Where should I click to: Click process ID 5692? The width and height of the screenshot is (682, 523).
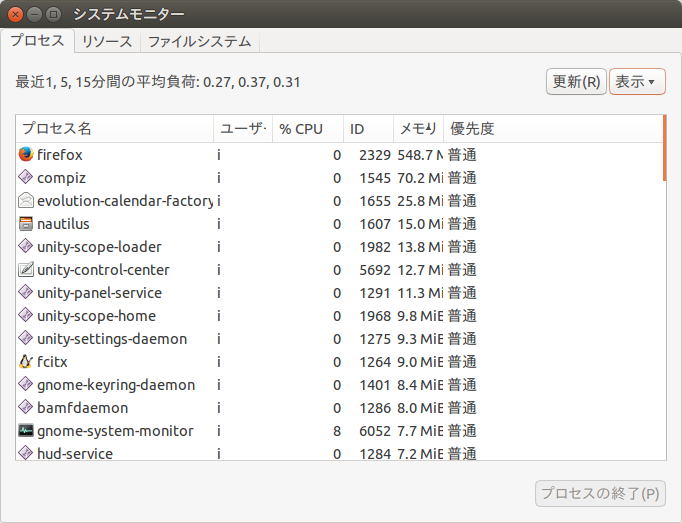(x=375, y=270)
